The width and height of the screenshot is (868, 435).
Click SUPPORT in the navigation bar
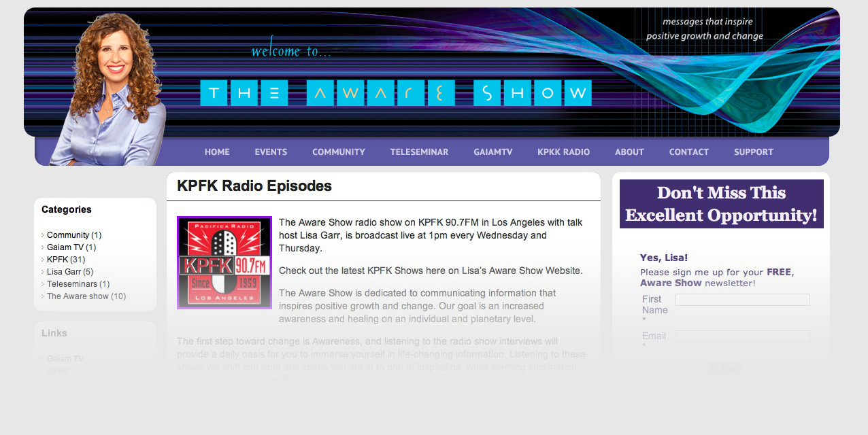pyautogui.click(x=754, y=152)
